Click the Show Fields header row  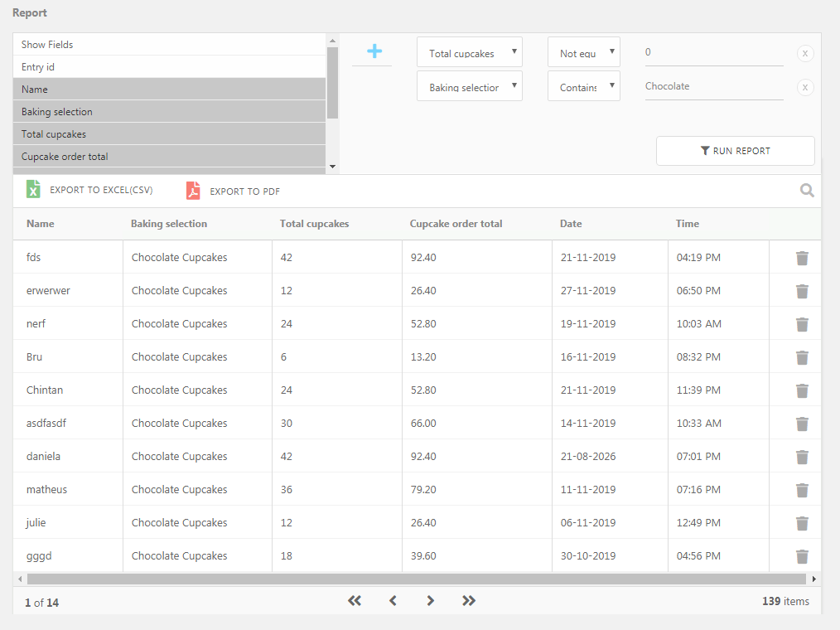[x=169, y=45]
